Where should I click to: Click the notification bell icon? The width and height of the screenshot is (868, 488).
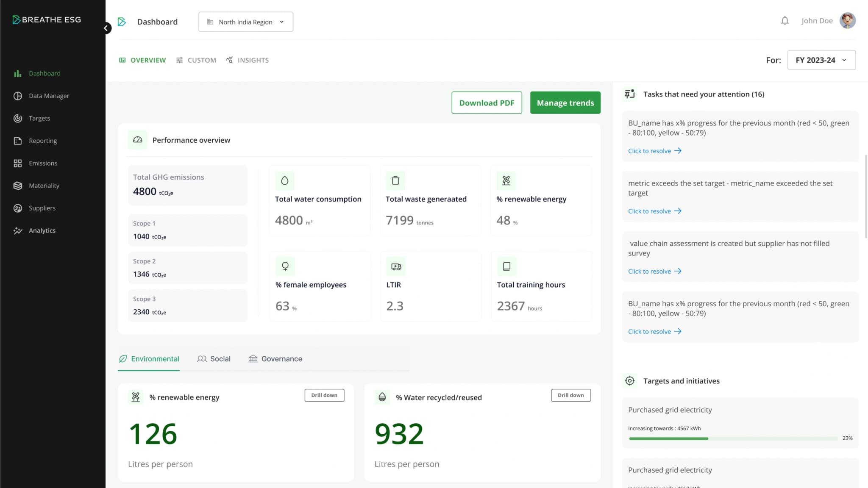(785, 21)
